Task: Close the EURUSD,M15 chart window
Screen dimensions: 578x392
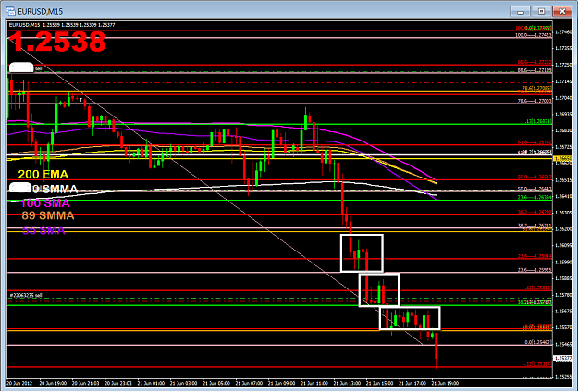Action: (561, 11)
